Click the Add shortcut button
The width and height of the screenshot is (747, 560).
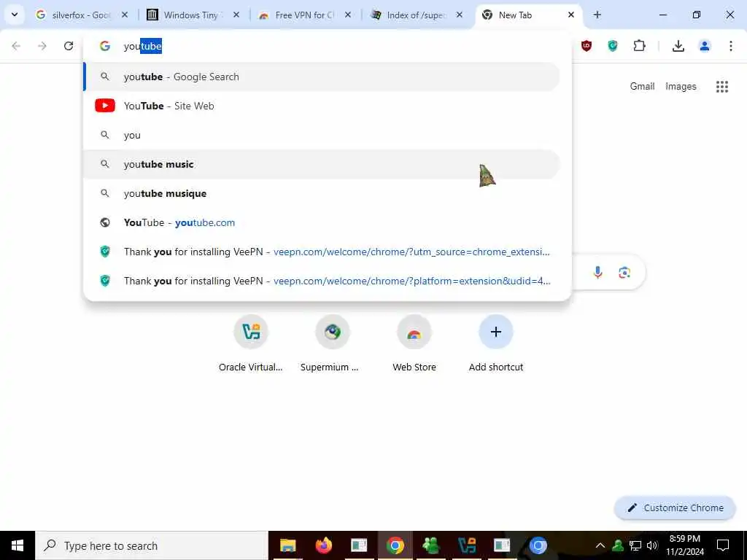pos(496,344)
